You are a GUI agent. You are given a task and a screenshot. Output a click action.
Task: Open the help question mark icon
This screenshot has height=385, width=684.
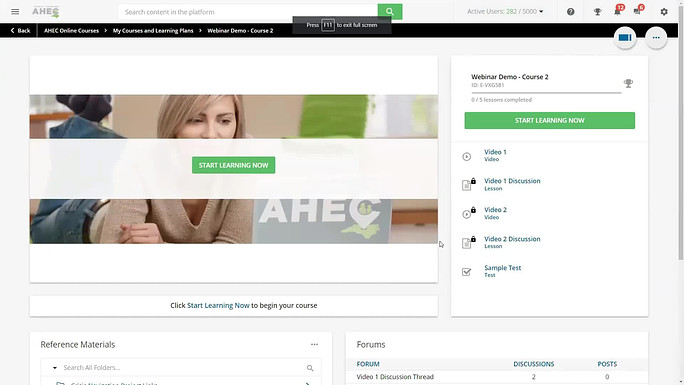click(571, 12)
